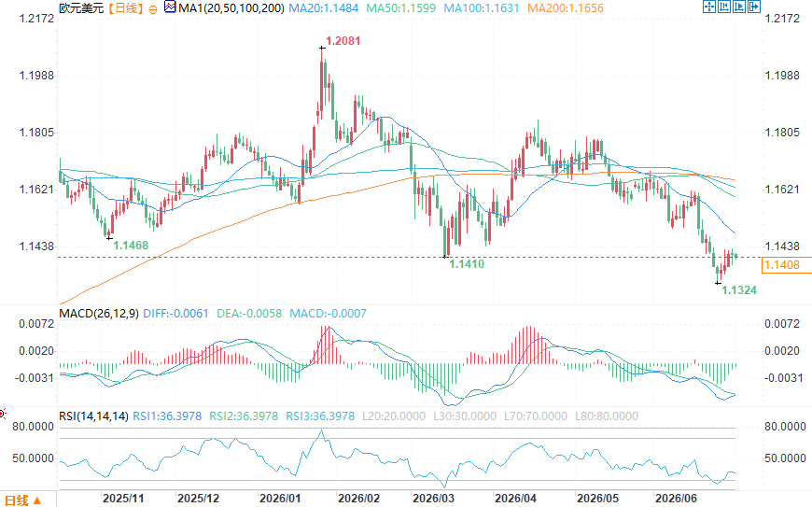Click the 欧元美元 symbol title
Screen dimensions: 812x507
(81, 8)
